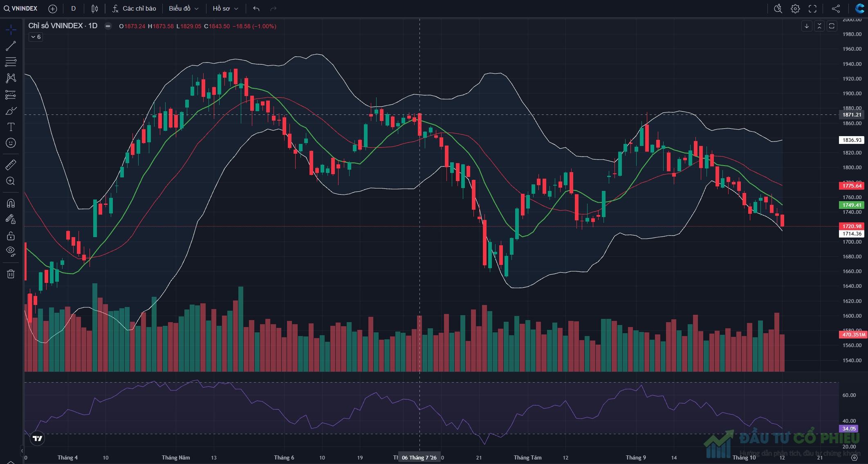
Task: Open the TradingView logo link
Action: [37, 439]
